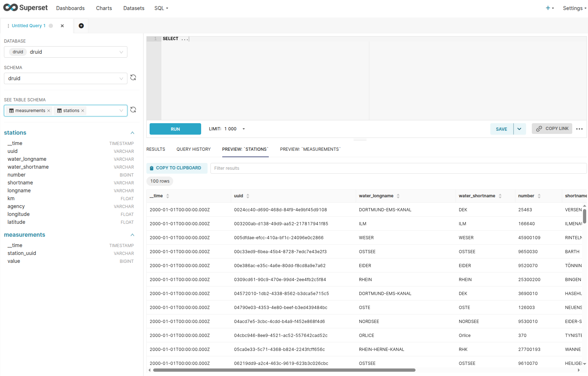The height and width of the screenshot is (376, 588).
Task: Close the Untitled Query 1 tab
Action: tap(62, 26)
